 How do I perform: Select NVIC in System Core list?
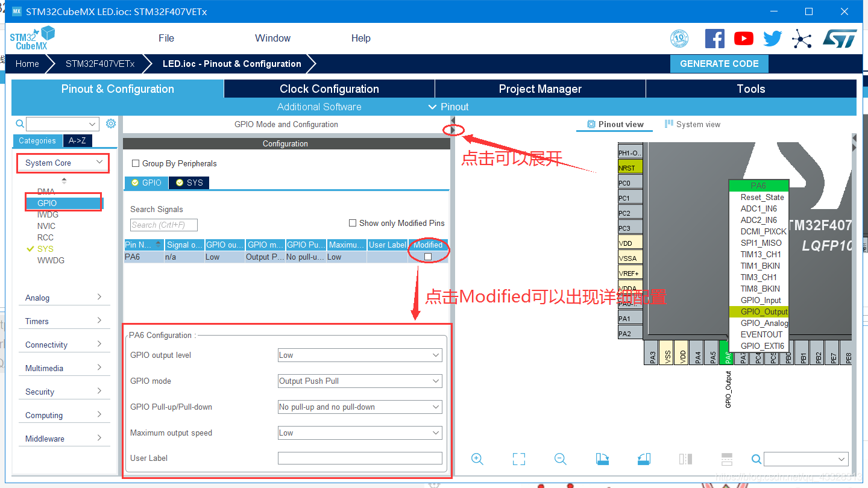click(x=46, y=226)
